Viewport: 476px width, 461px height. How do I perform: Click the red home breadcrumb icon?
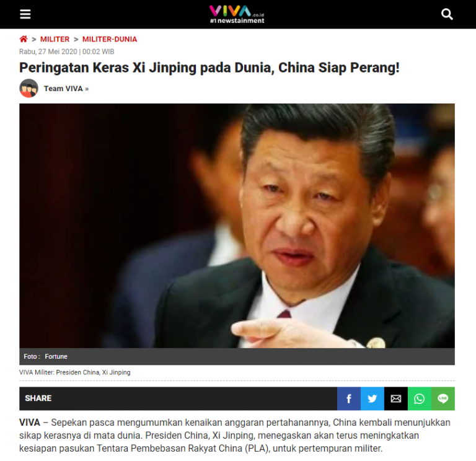(24, 39)
